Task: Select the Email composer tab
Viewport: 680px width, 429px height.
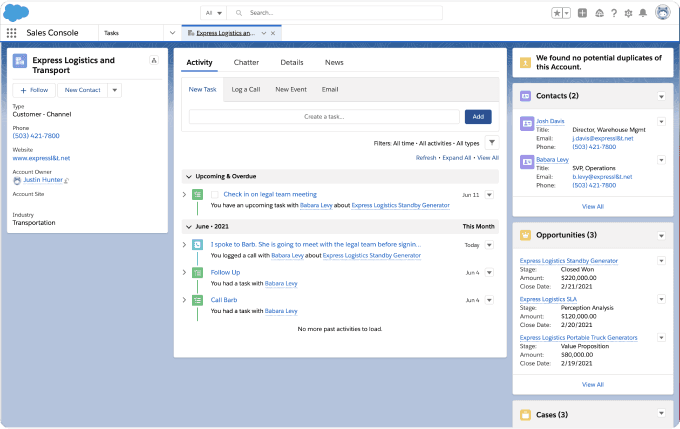Action: (330, 89)
